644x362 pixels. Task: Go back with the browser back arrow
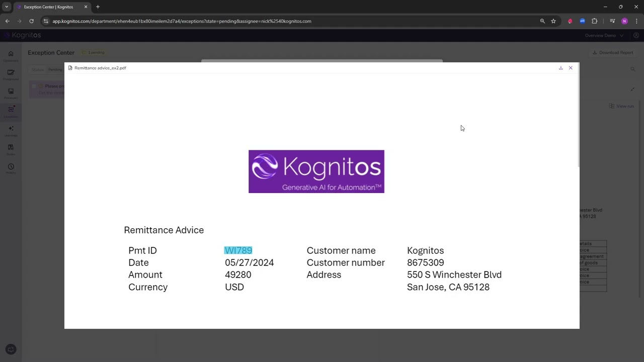coord(7,21)
